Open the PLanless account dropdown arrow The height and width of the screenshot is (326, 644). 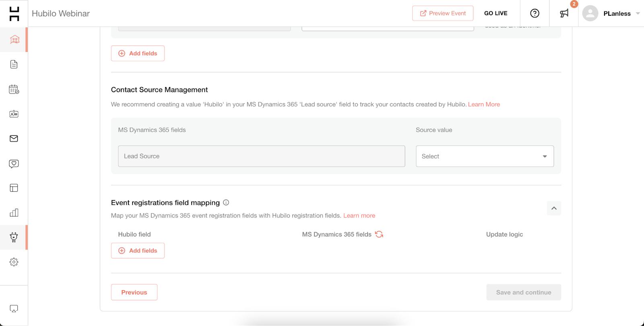pos(638,13)
